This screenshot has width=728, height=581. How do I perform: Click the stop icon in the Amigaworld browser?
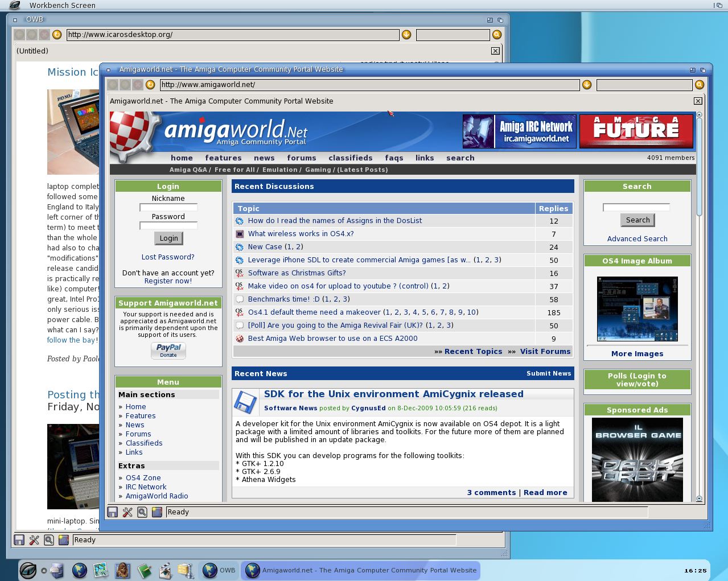138,85
